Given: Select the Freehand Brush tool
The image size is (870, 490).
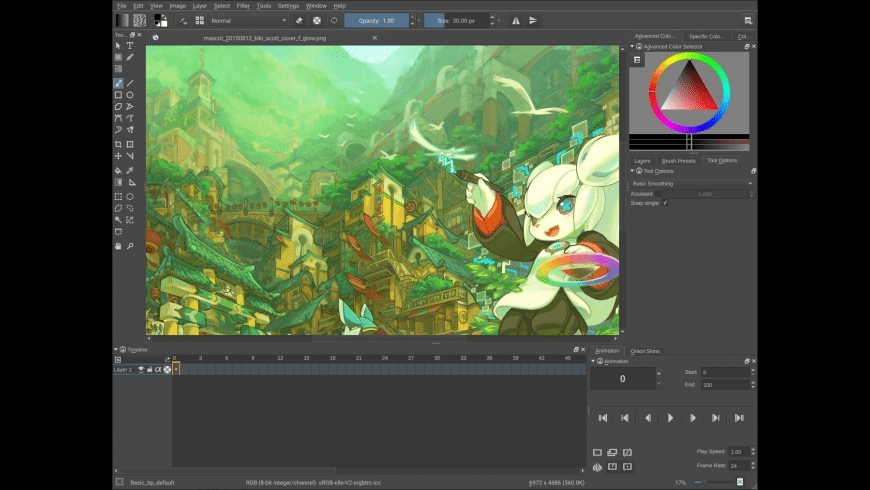Looking at the screenshot, I should 118,83.
